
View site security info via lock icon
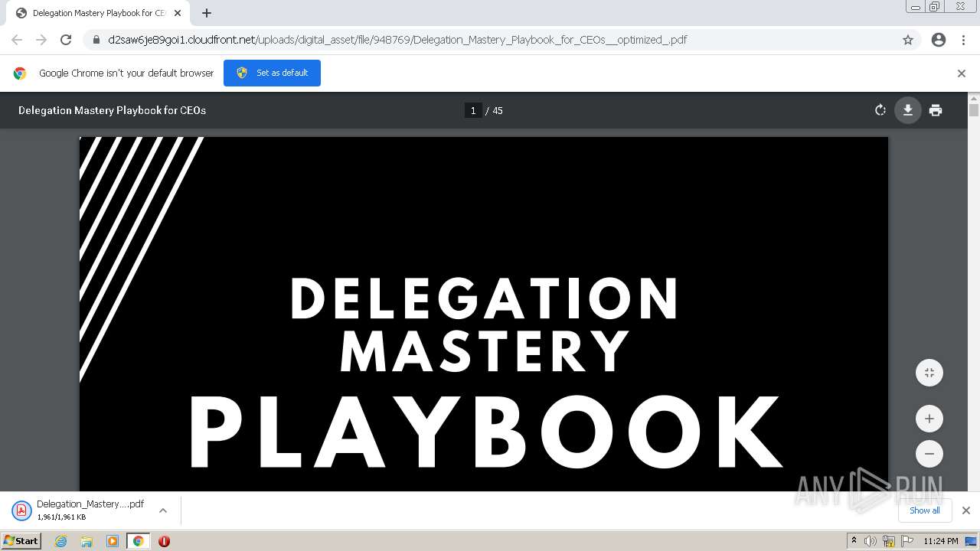pyautogui.click(x=96, y=40)
